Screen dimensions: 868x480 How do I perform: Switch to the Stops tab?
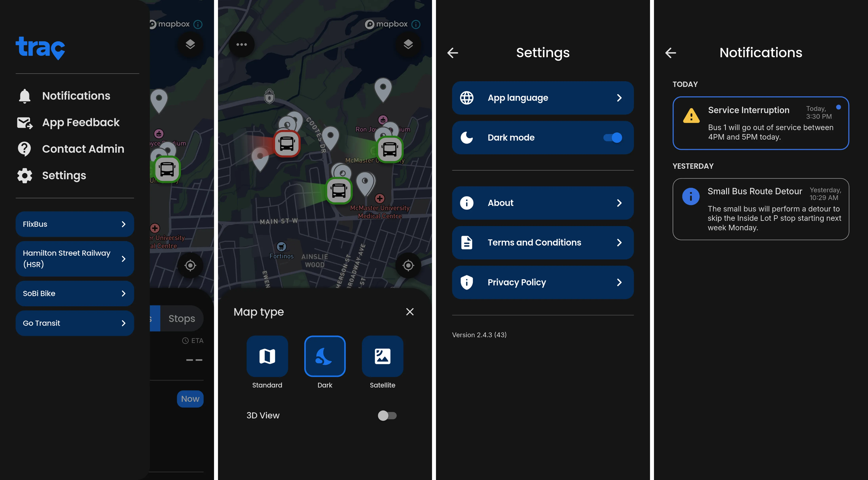click(x=182, y=318)
